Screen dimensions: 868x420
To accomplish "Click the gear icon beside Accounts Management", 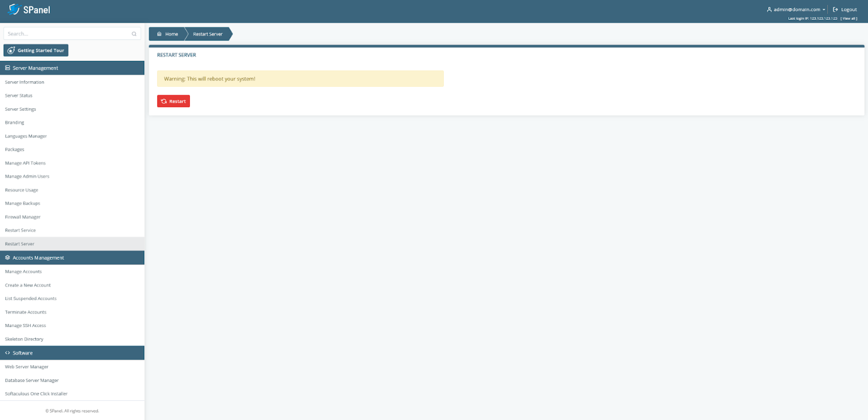I will [x=8, y=257].
